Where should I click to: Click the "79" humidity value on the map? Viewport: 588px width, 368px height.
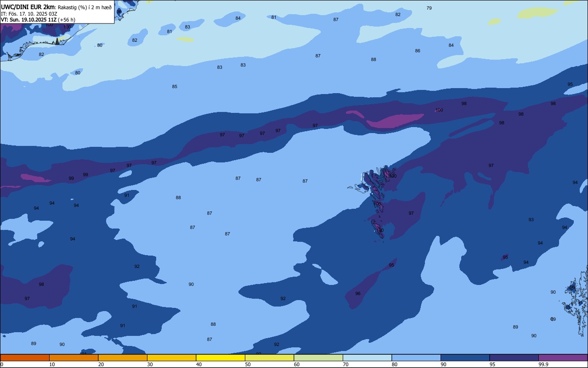click(x=429, y=8)
